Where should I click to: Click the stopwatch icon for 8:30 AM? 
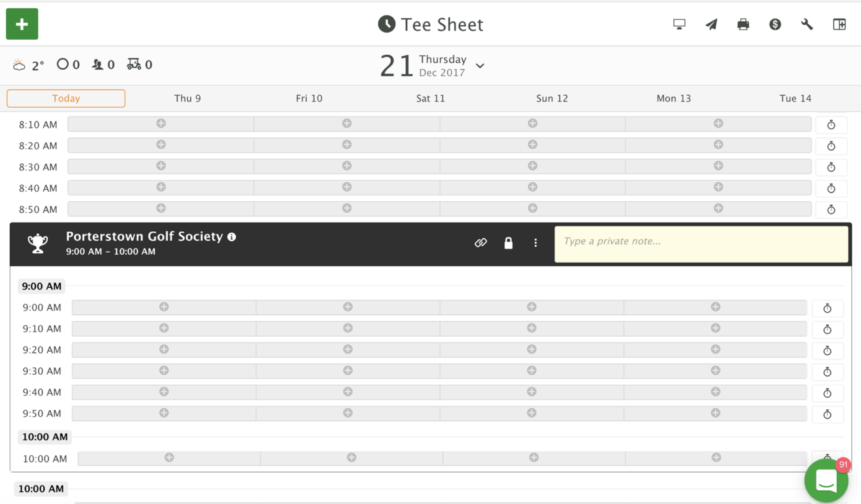click(x=831, y=167)
